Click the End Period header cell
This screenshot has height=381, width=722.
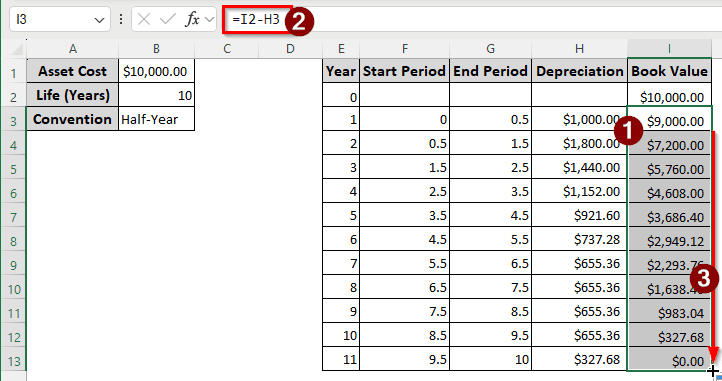tap(490, 71)
